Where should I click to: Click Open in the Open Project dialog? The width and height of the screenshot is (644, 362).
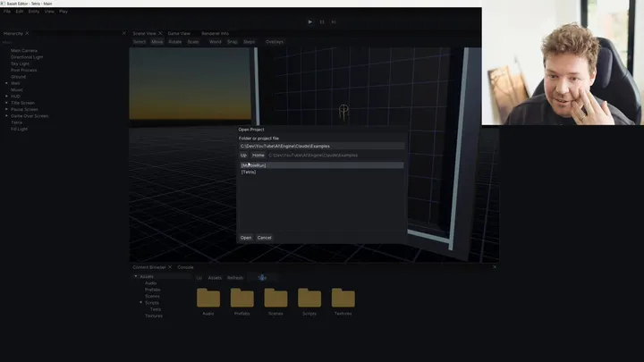(246, 238)
